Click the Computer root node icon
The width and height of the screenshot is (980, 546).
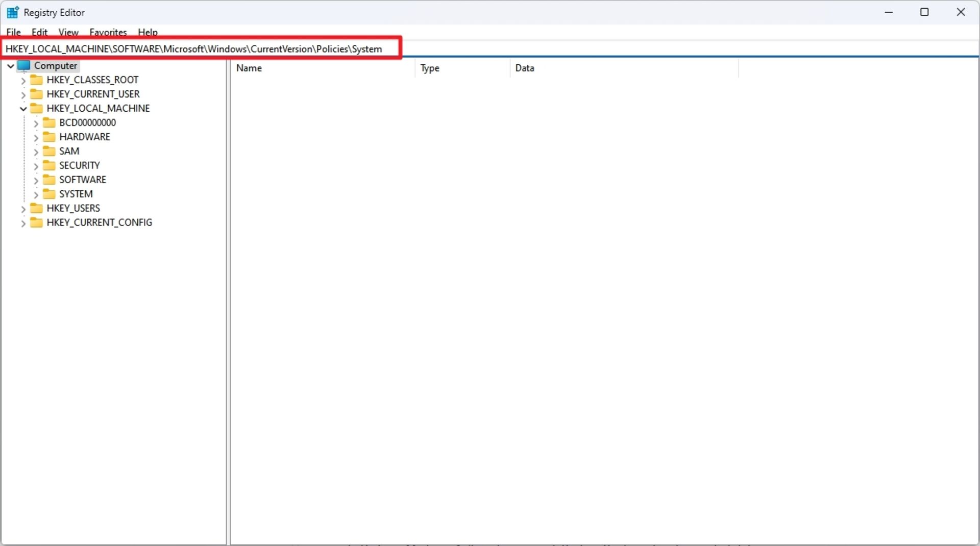[x=24, y=66]
